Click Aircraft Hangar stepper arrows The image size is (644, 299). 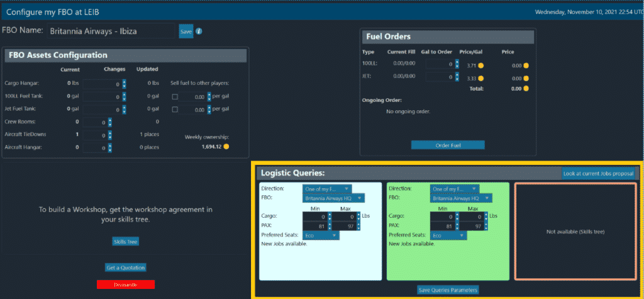tap(109, 148)
